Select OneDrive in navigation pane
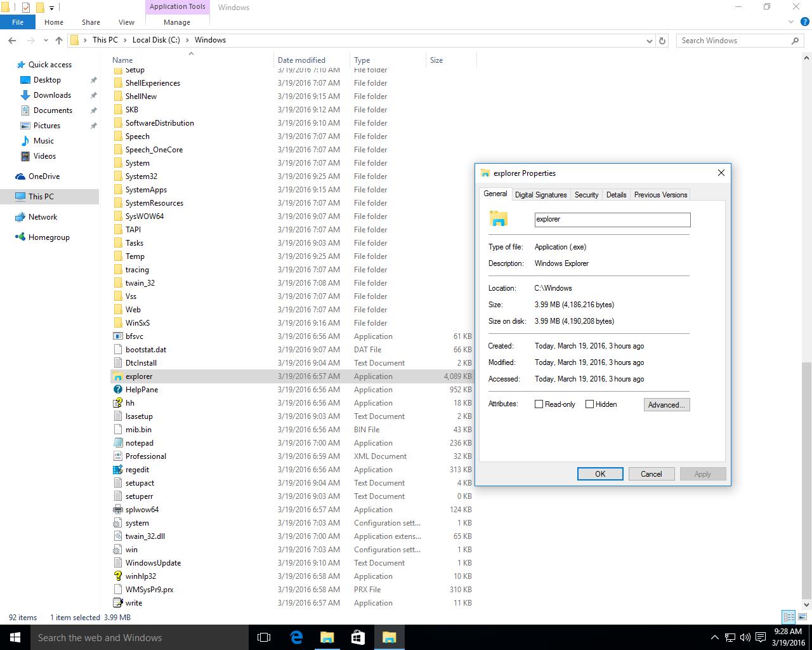This screenshot has width=812, height=650. click(x=44, y=176)
